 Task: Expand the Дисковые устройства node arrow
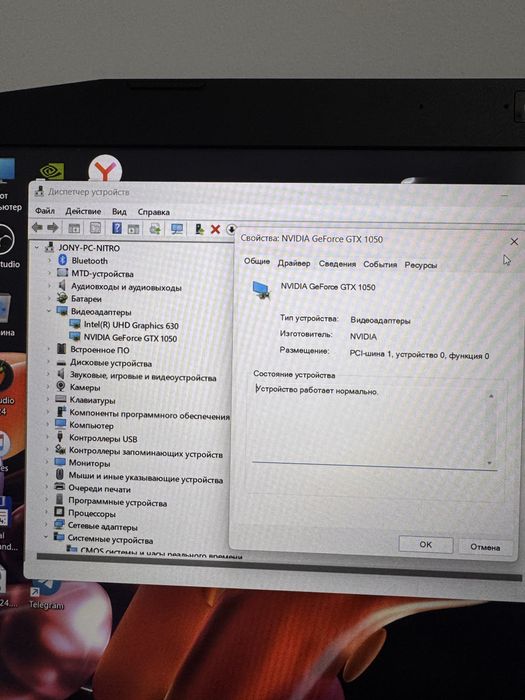click(49, 362)
